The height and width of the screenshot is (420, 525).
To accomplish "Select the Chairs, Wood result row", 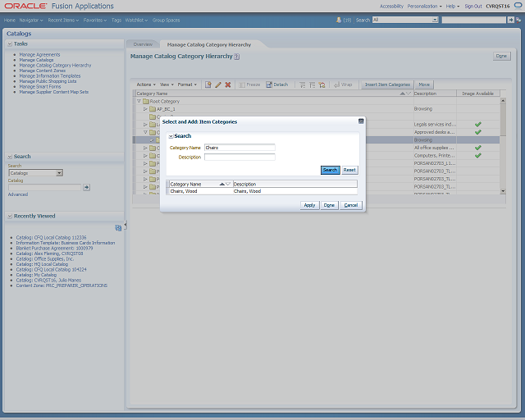I will point(262,191).
